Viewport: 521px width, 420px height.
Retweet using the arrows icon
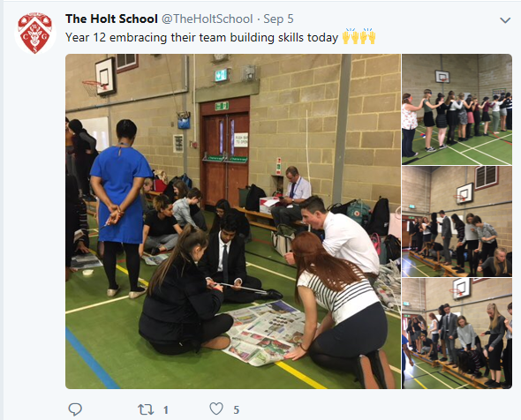click(x=146, y=409)
